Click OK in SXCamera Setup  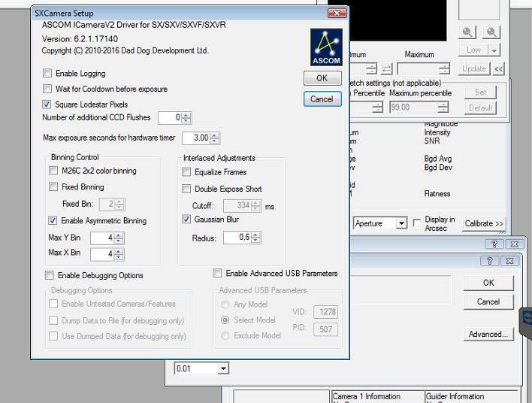(x=322, y=78)
